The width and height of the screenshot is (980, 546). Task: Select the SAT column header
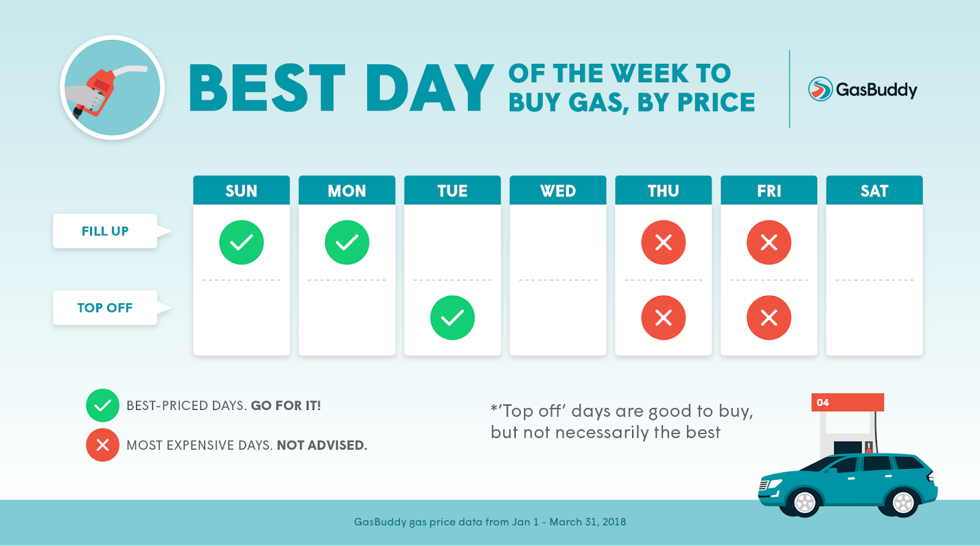click(x=874, y=191)
